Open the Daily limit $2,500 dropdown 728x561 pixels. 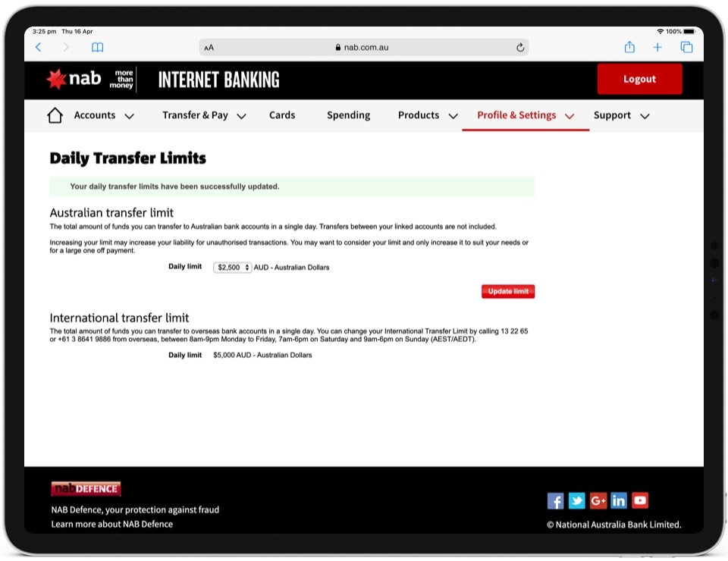(232, 268)
